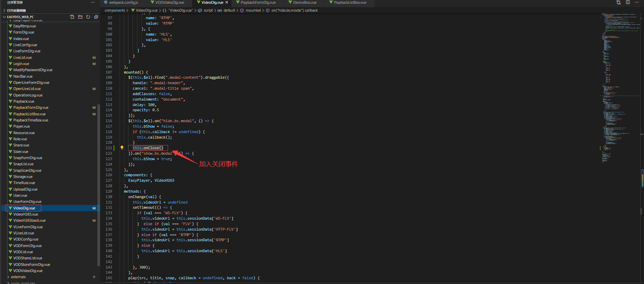Close the VideoDlg.vue tab with the X
Viewport: 644px width, 284px height.
227,2
